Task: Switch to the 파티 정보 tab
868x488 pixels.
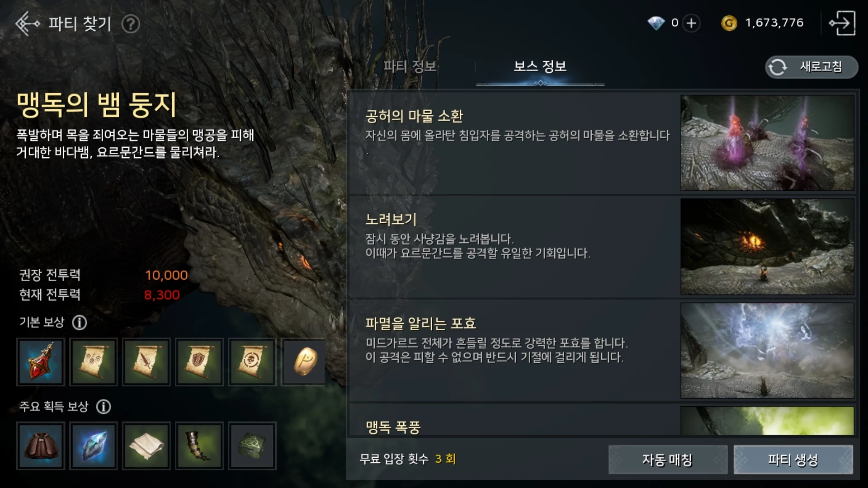Action: (x=410, y=66)
